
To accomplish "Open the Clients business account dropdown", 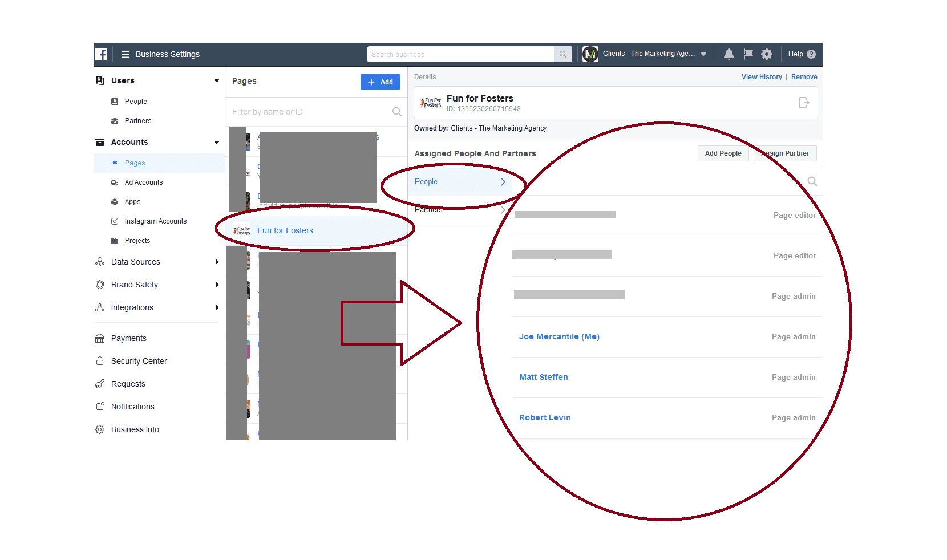I will pyautogui.click(x=703, y=54).
